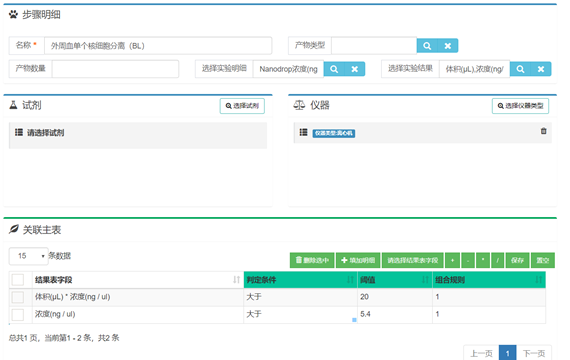Click the minus operator button
Viewport: 570px width, 360px height.
[x=468, y=260]
